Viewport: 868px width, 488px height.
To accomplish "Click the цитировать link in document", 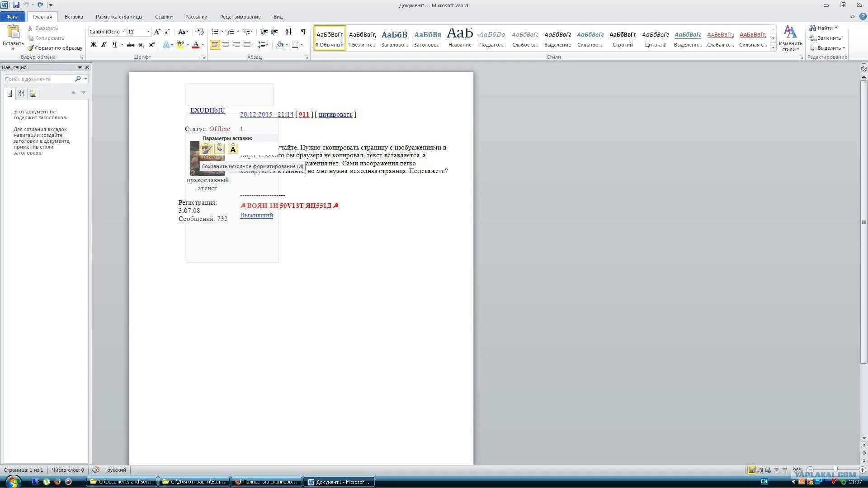I will point(335,115).
